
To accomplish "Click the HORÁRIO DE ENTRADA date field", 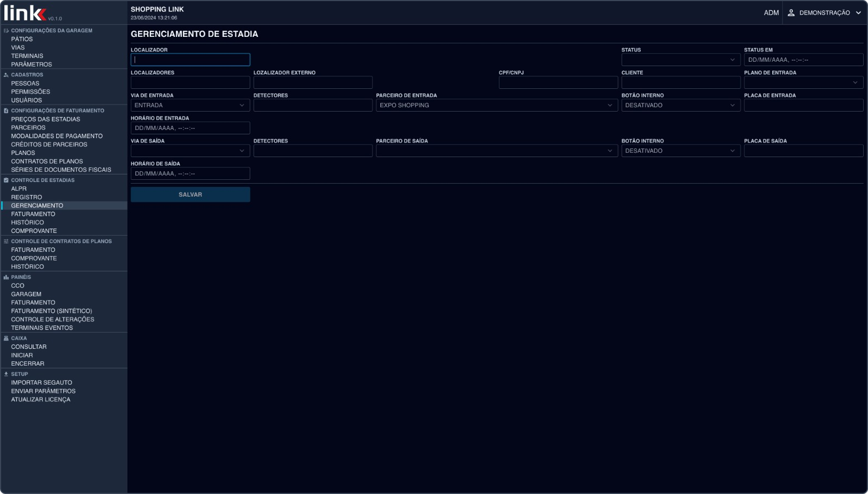I will [190, 128].
